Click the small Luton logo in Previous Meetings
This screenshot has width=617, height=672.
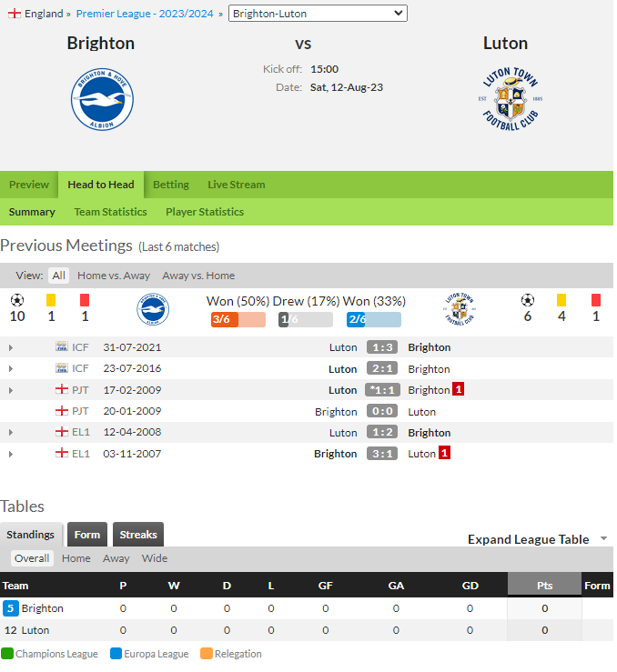(x=459, y=309)
